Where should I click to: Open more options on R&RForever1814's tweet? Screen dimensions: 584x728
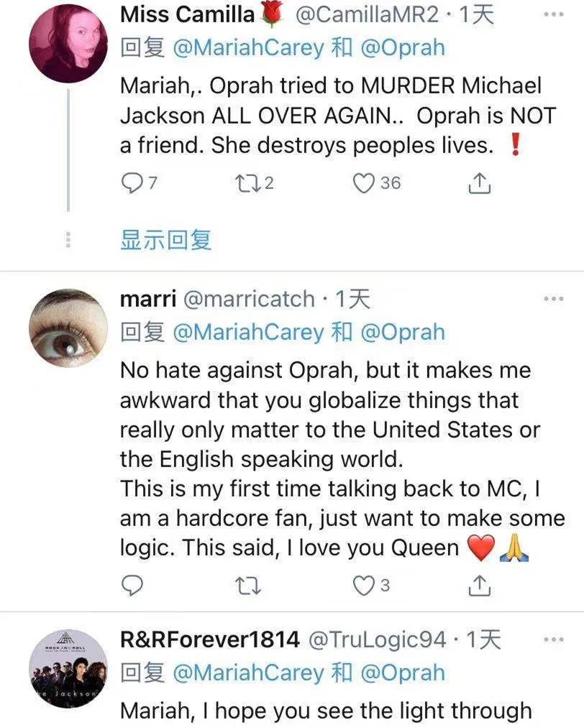tap(554, 639)
